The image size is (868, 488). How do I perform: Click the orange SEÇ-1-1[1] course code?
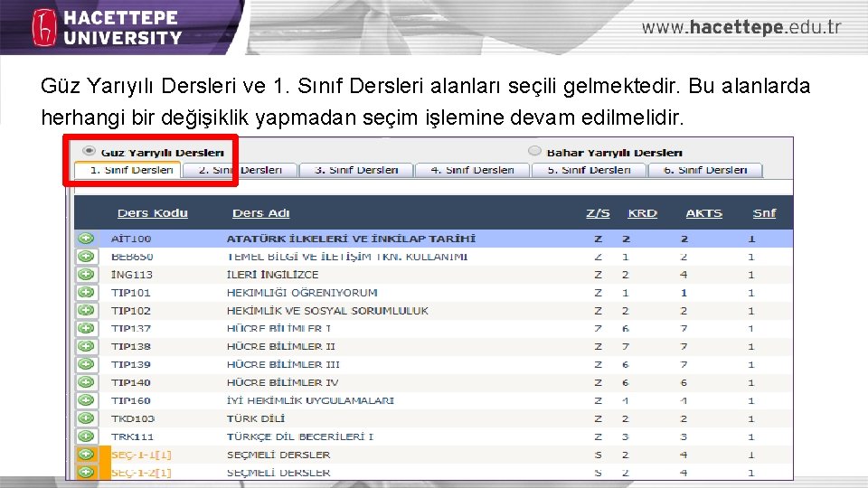[141, 455]
